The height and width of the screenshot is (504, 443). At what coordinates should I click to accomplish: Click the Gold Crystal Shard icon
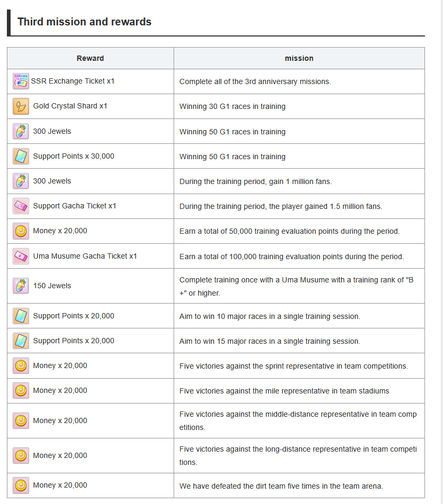point(21,106)
